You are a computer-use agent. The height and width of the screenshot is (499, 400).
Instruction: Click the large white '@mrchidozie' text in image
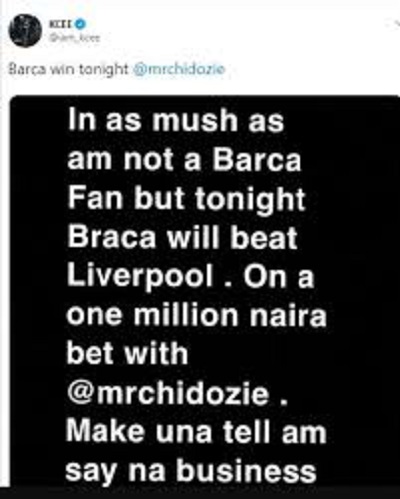[x=168, y=394]
